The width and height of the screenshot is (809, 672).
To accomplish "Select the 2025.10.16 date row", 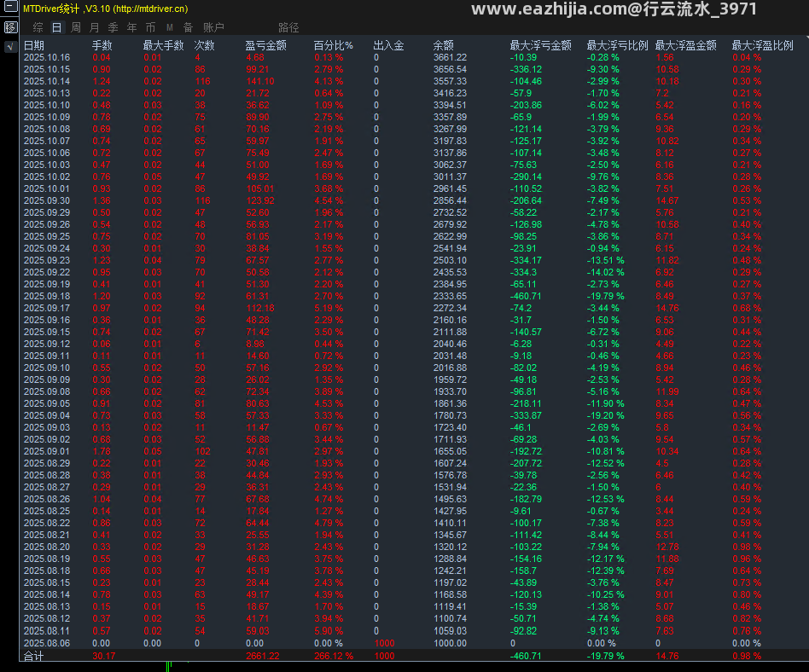I will pyautogui.click(x=47, y=57).
